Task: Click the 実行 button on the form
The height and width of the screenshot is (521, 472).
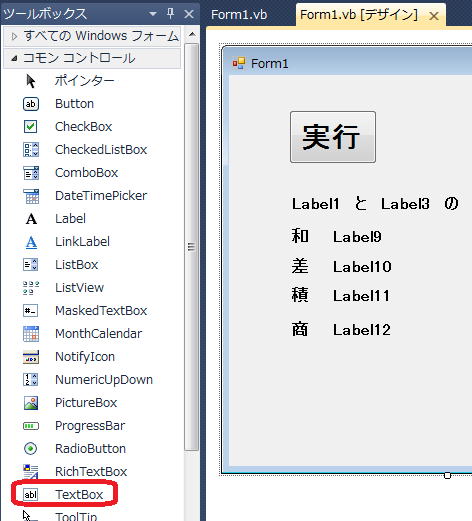Action: pos(333,137)
